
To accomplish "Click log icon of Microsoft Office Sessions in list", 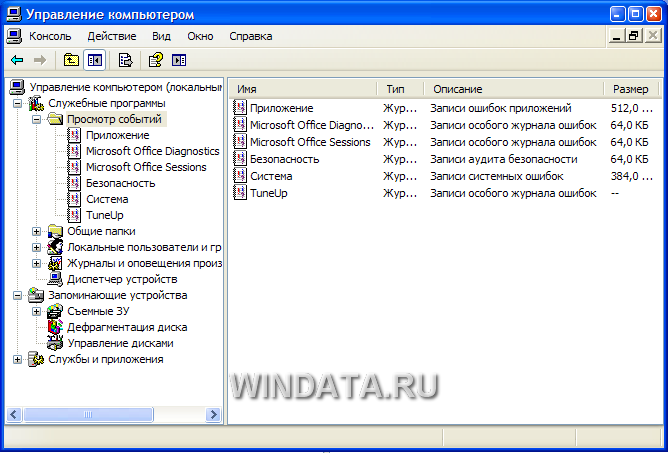I will click(x=240, y=142).
